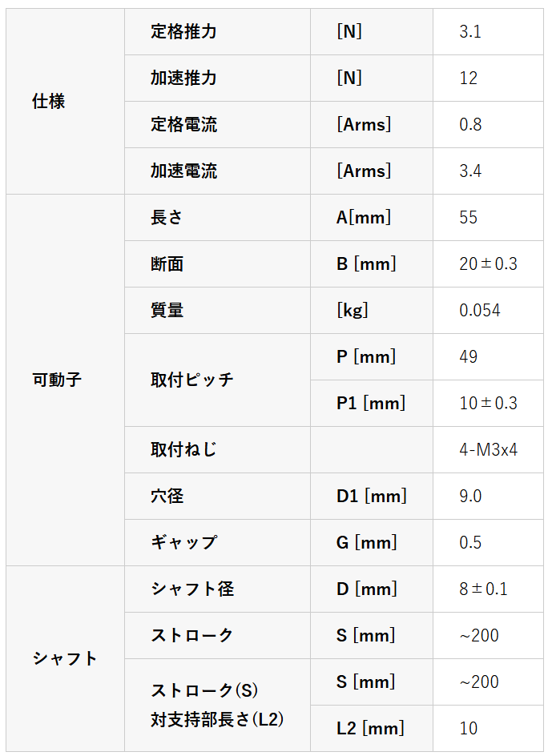Click the D [mm] unit cell
Viewport: 548px width, 756px height.
coord(366,589)
